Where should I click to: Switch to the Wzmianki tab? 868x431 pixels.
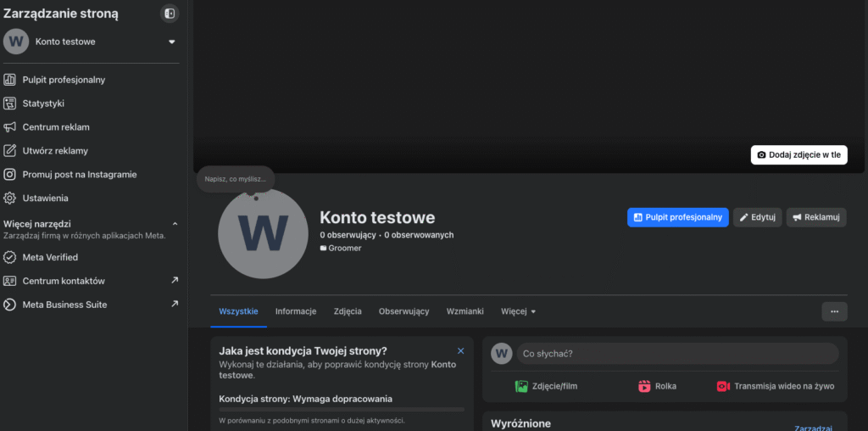[x=465, y=311]
